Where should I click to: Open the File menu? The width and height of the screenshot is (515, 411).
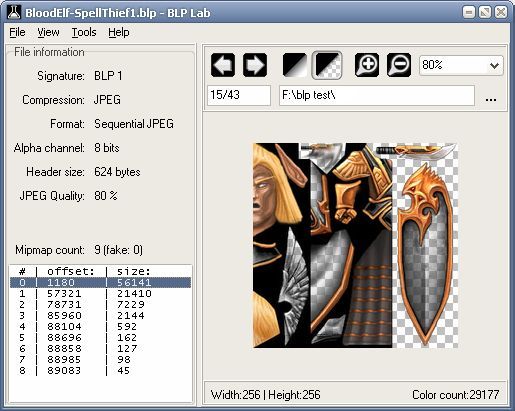(x=17, y=32)
